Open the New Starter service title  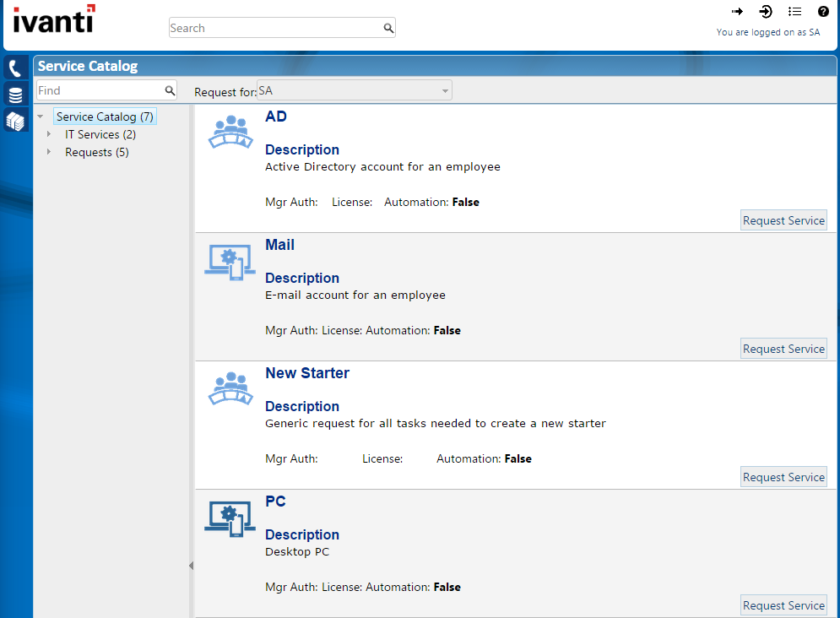(307, 373)
